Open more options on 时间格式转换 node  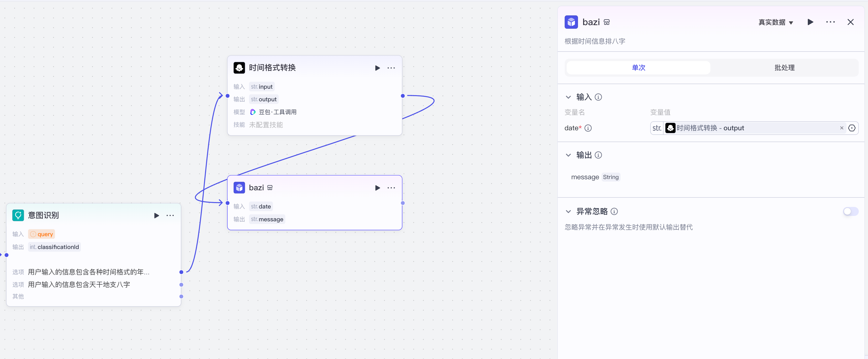coord(391,68)
